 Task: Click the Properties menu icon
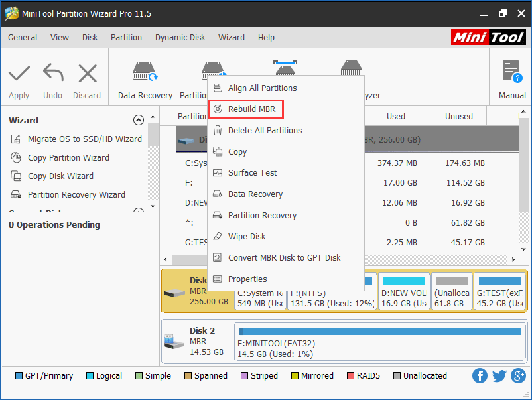click(x=218, y=279)
